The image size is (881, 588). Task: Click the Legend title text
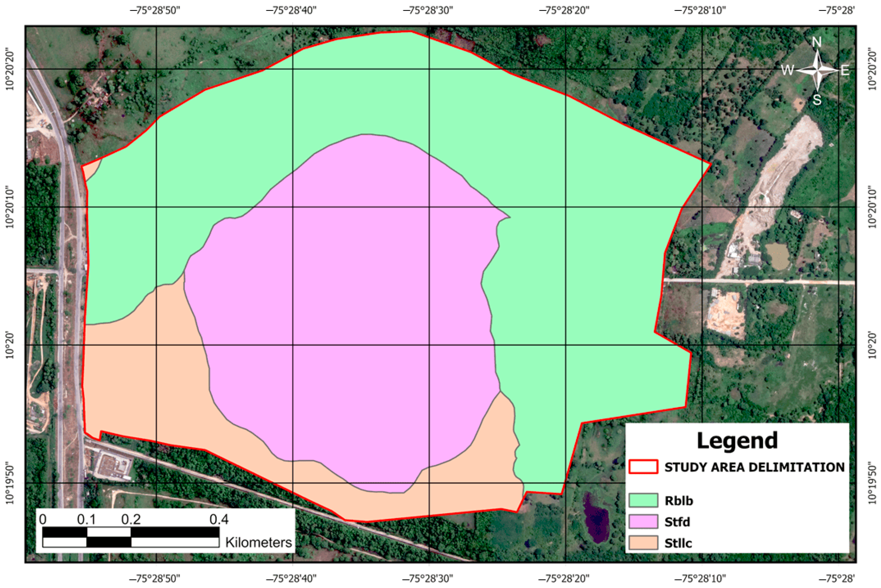point(737,441)
